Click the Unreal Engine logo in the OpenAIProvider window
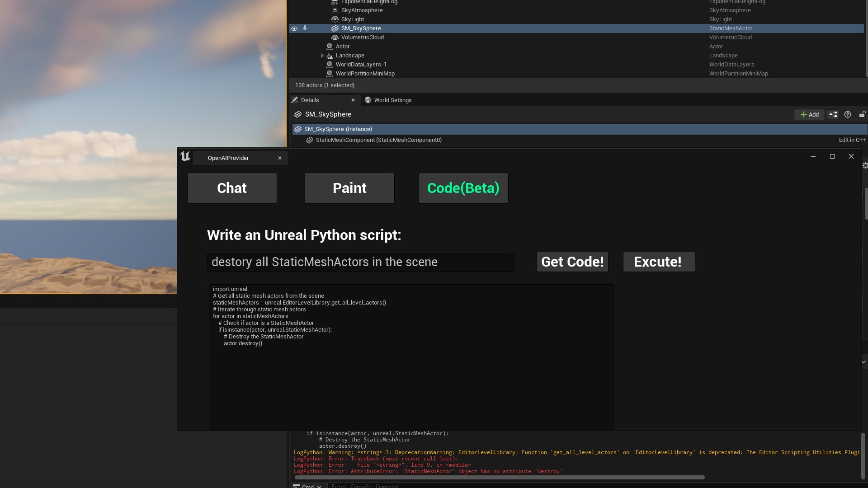Viewport: 868px width, 488px height. (185, 157)
